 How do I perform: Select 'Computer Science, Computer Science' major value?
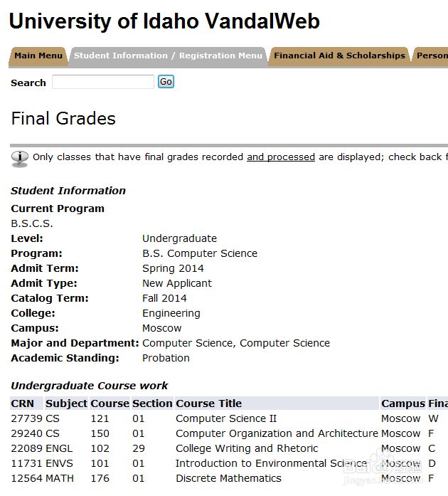pos(236,343)
